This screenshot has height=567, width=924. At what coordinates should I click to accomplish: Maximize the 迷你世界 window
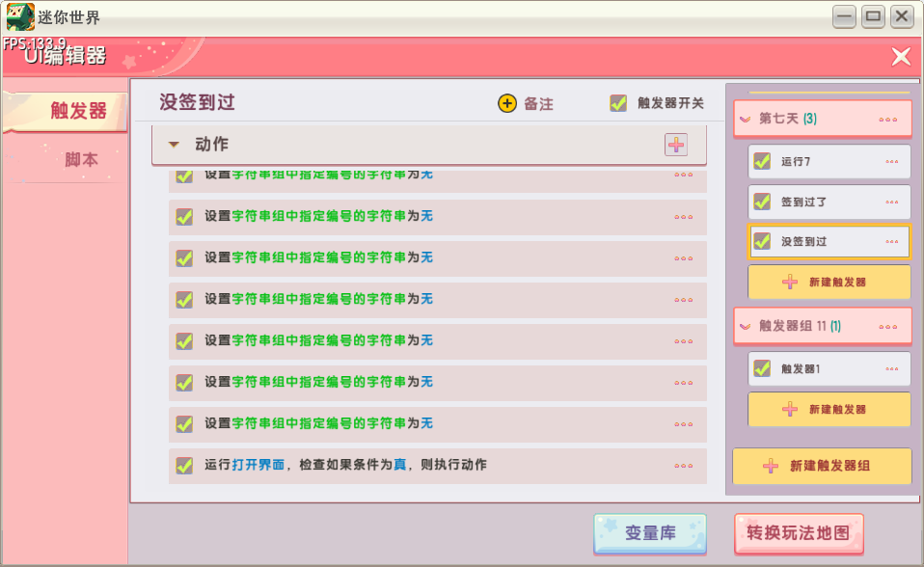[x=873, y=16]
